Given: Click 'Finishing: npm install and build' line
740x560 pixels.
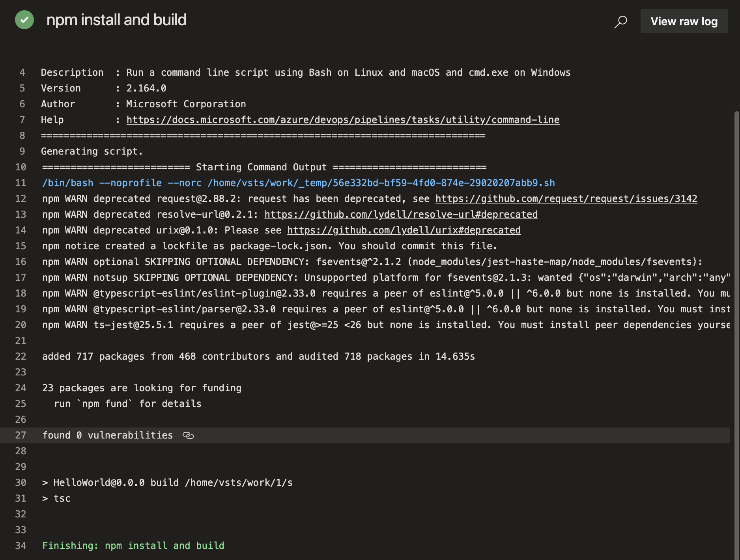Looking at the screenshot, I should tap(133, 546).
